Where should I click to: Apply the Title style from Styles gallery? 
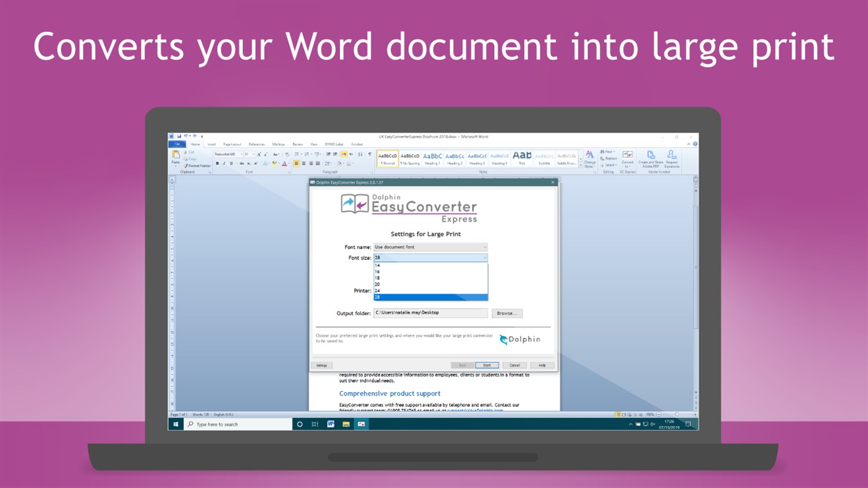(x=522, y=159)
